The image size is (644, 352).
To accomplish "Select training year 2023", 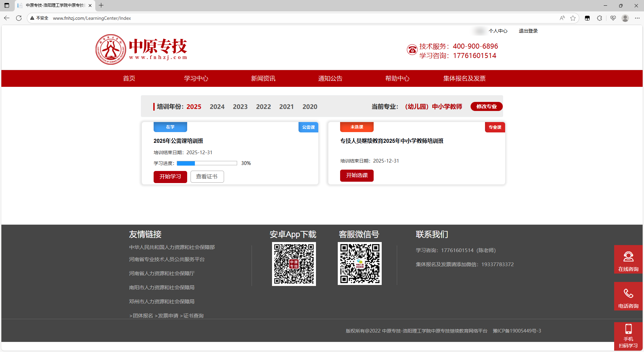I will (x=240, y=107).
